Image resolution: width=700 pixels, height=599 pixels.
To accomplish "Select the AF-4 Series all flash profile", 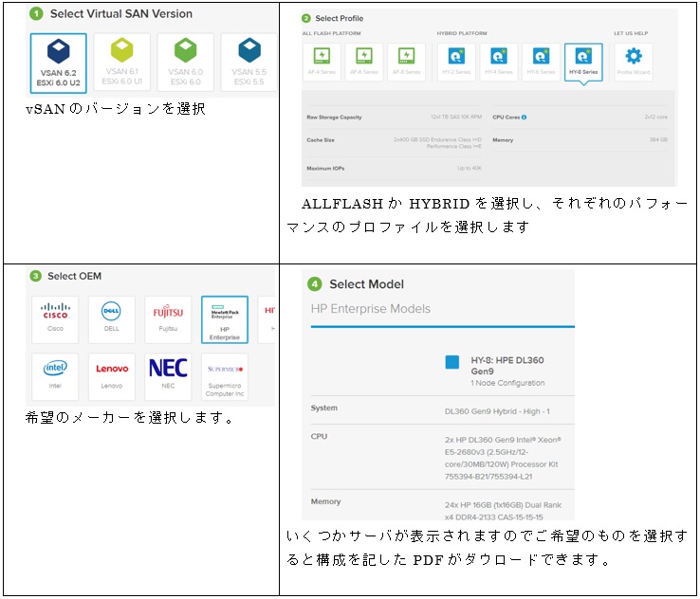I will [322, 62].
